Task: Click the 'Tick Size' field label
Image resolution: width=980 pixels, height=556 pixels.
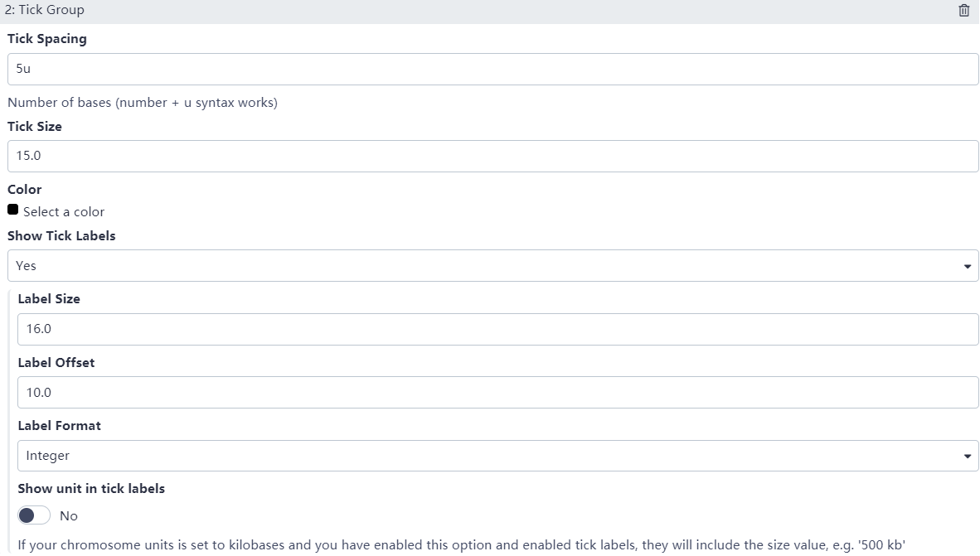Action: [x=35, y=127]
